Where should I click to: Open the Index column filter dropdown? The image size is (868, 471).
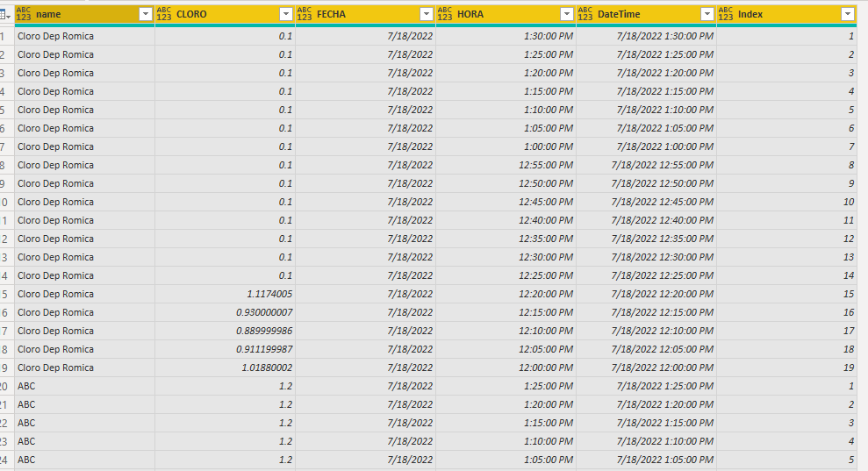[x=848, y=14]
